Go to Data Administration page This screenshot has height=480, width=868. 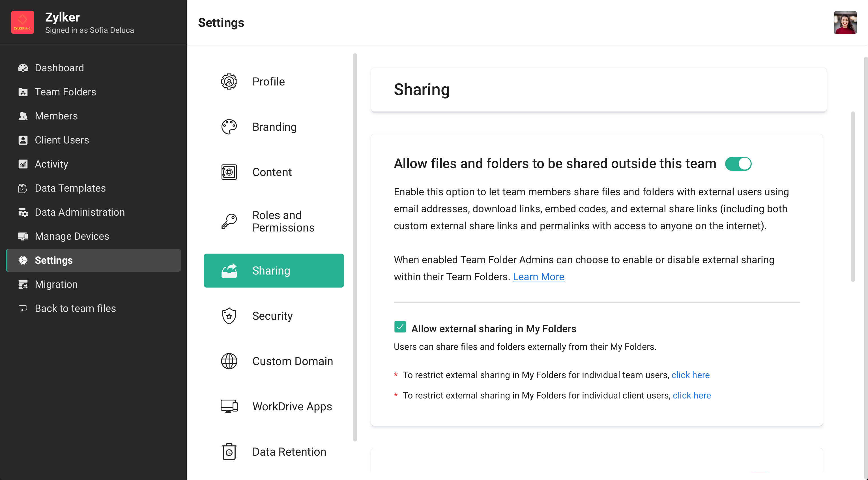(x=80, y=212)
